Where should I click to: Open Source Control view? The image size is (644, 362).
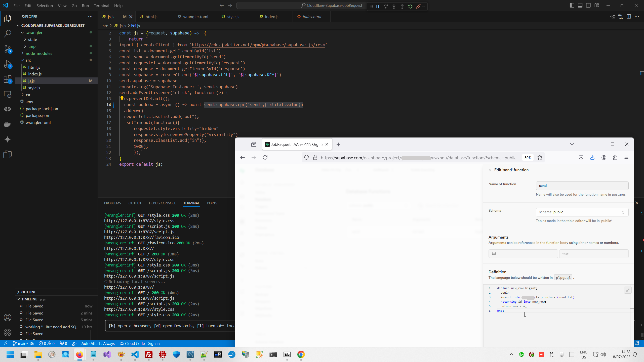tap(8, 49)
